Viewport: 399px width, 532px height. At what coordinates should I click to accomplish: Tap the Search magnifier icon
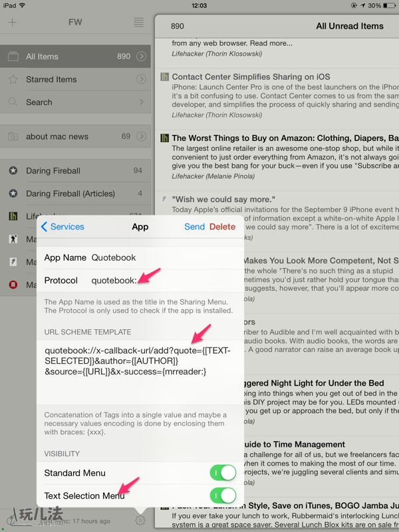[x=13, y=102]
